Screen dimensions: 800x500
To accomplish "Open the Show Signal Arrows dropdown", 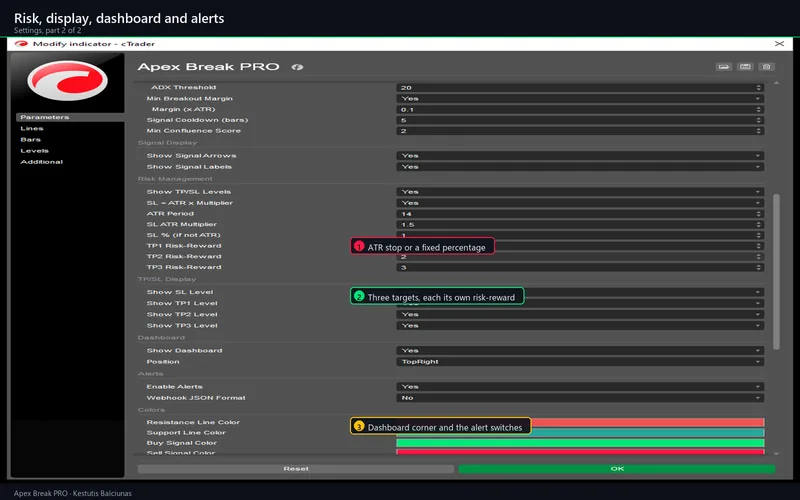I will [x=580, y=156].
